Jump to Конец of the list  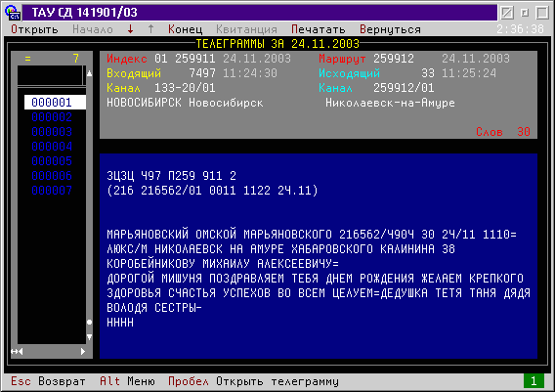[185, 29]
